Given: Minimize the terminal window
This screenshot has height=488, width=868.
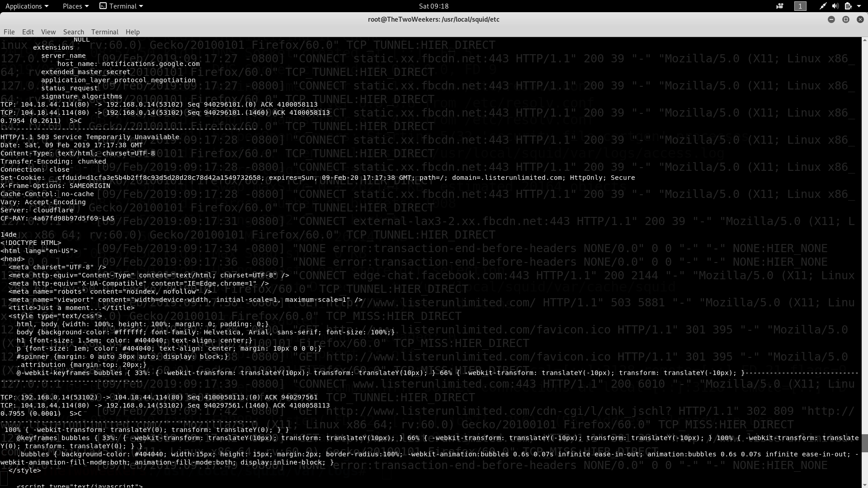Looking at the screenshot, I should pos(831,19).
